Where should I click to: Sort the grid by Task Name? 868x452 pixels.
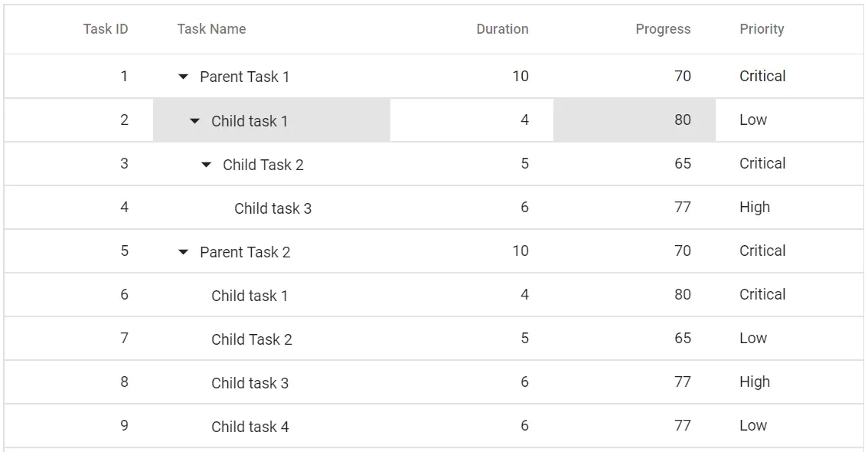tap(211, 28)
